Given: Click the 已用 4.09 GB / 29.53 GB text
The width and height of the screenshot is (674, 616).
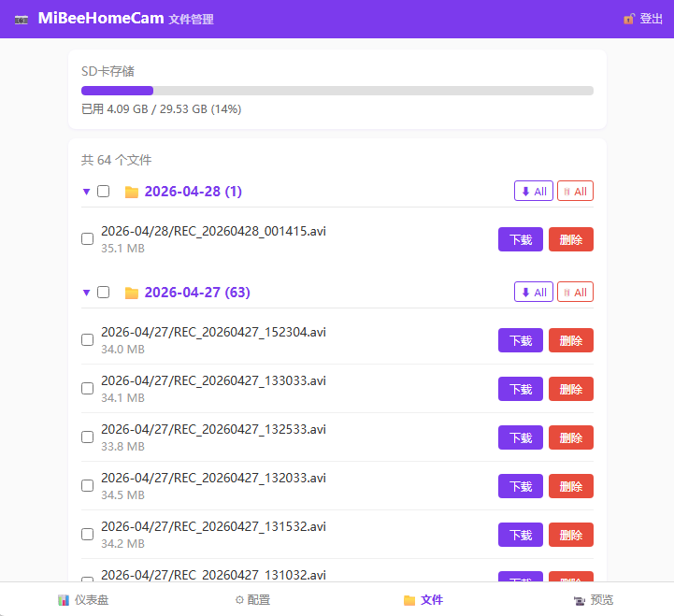Looking at the screenshot, I should point(161,109).
